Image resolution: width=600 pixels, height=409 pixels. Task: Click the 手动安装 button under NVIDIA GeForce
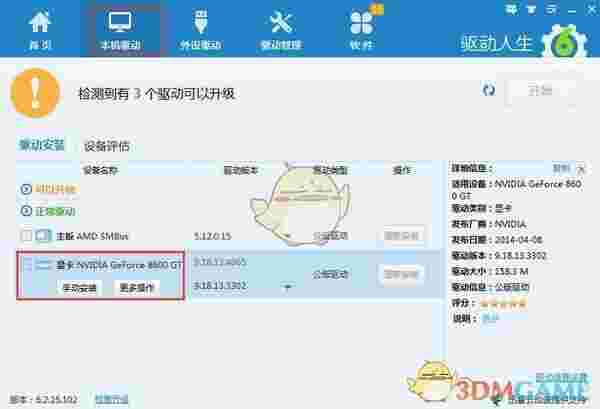coord(80,288)
